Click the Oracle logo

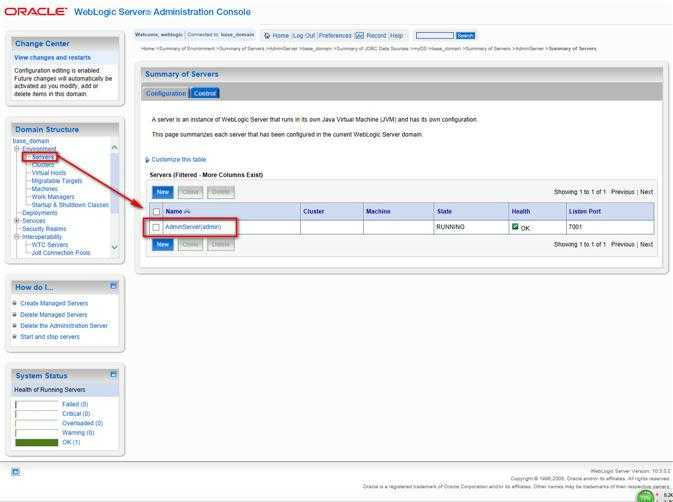(36, 12)
